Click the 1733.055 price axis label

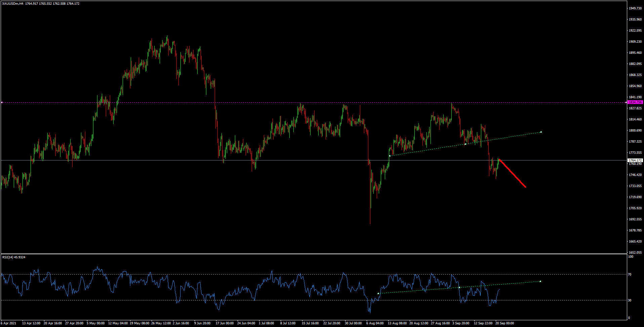(635, 186)
